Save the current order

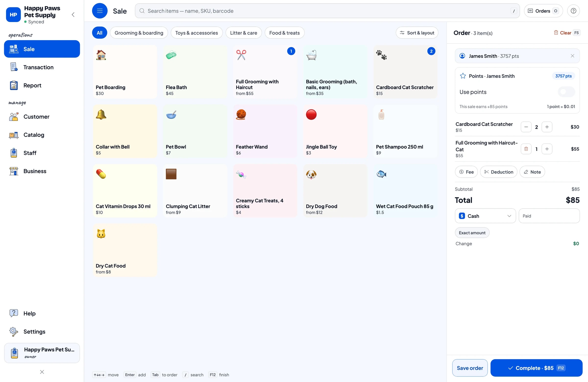[x=470, y=368]
